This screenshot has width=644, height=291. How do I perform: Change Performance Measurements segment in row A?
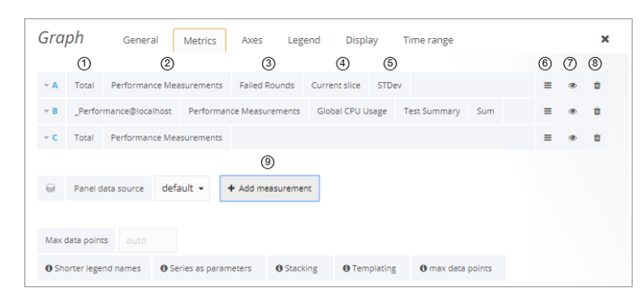[167, 85]
